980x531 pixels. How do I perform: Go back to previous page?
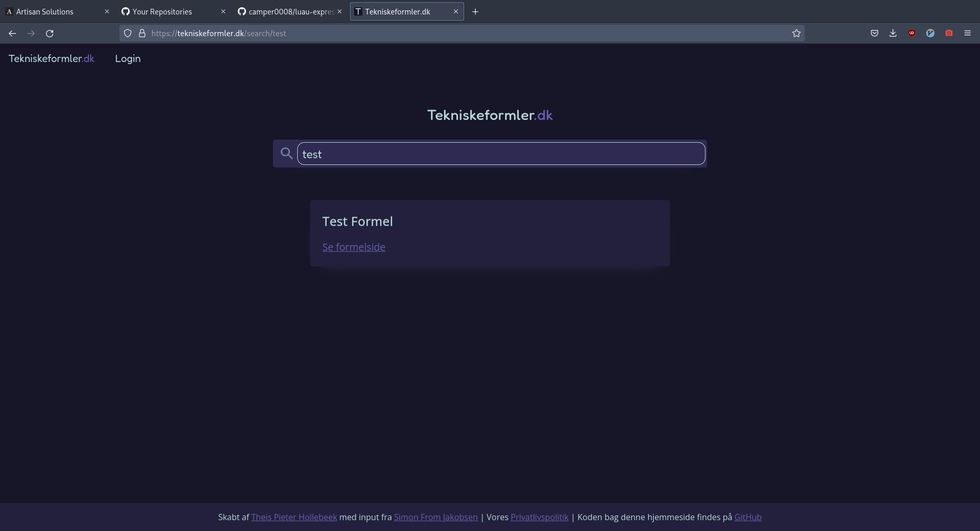(12, 34)
